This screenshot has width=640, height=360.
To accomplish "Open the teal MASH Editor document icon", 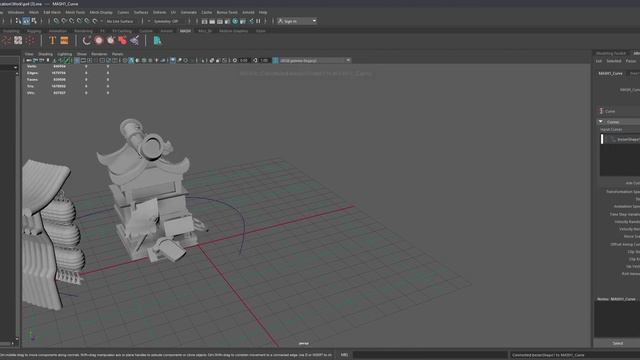I will point(157,40).
